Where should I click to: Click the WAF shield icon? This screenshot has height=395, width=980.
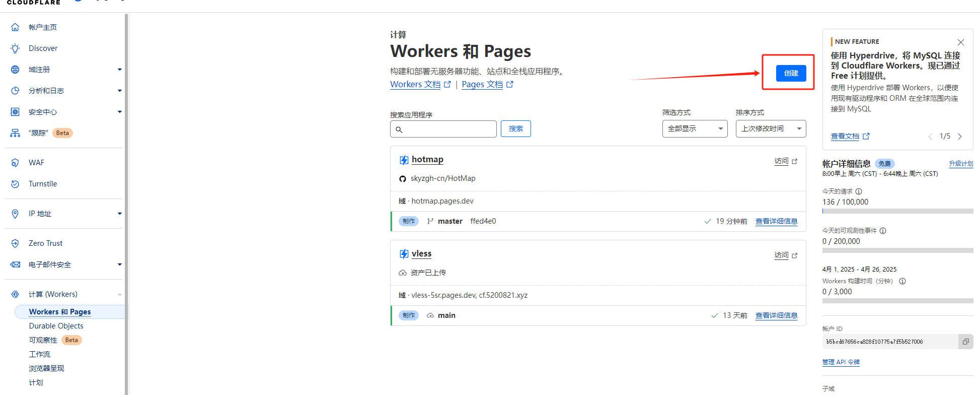[x=15, y=163]
